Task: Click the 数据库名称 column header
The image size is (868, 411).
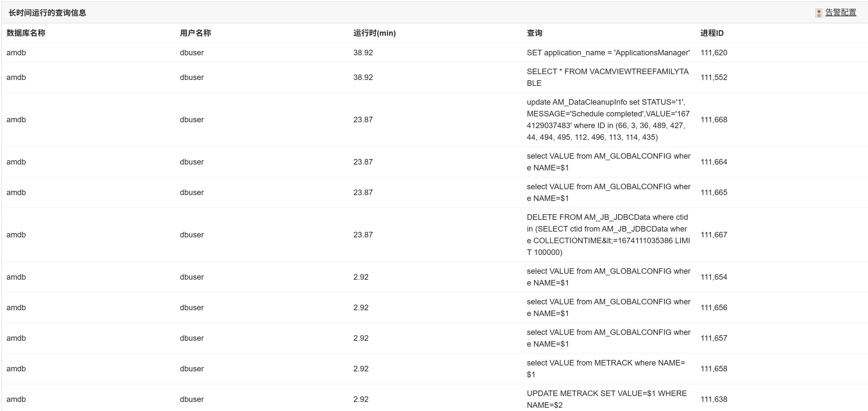Action: [26, 33]
